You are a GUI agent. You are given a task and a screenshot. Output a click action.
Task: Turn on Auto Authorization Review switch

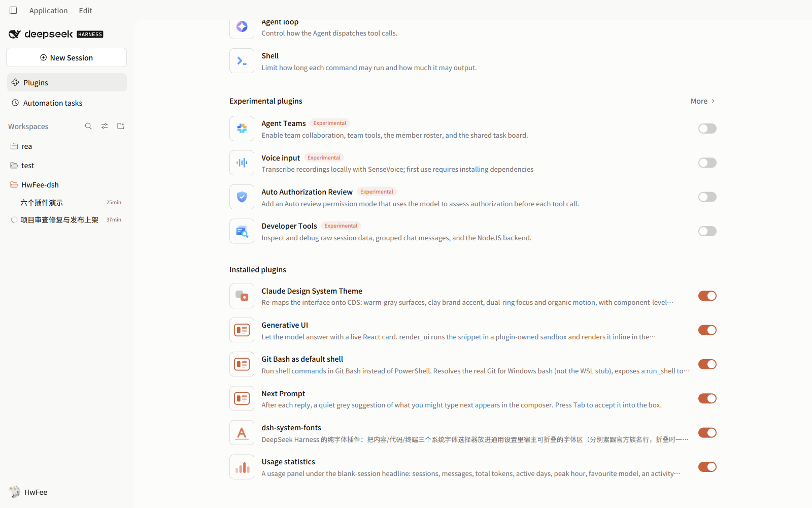[x=707, y=197]
